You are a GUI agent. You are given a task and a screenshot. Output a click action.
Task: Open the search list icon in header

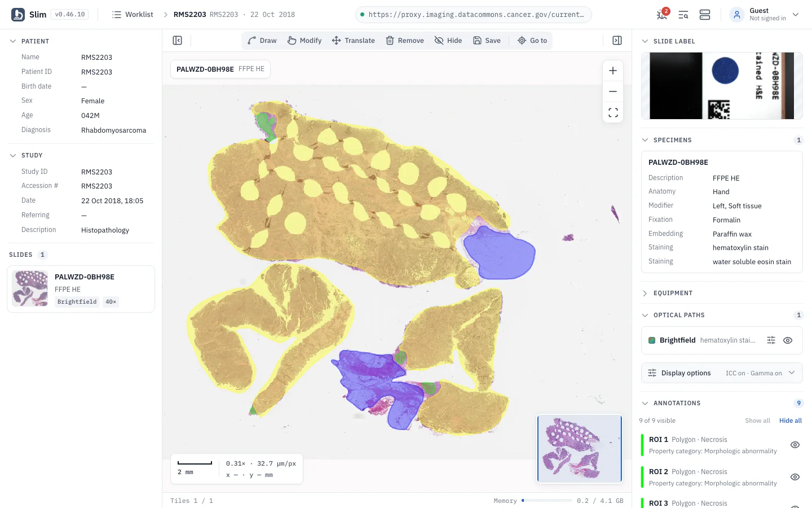(683, 15)
